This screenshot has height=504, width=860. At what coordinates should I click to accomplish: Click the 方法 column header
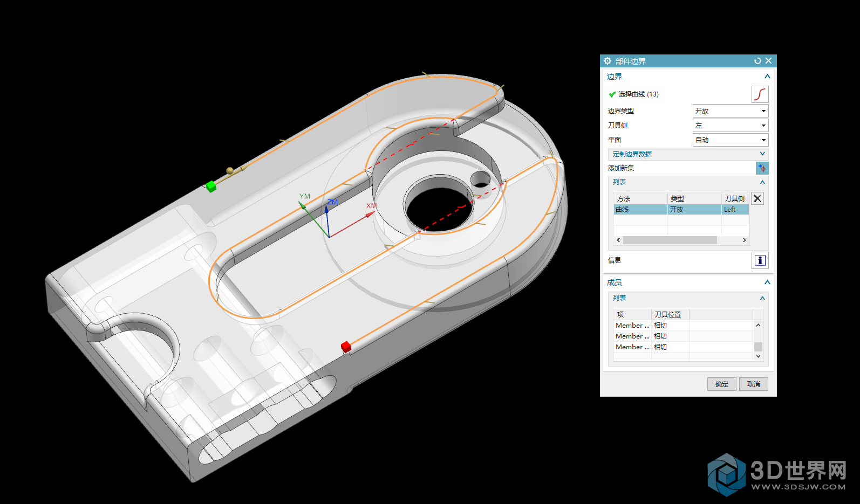(x=640, y=199)
